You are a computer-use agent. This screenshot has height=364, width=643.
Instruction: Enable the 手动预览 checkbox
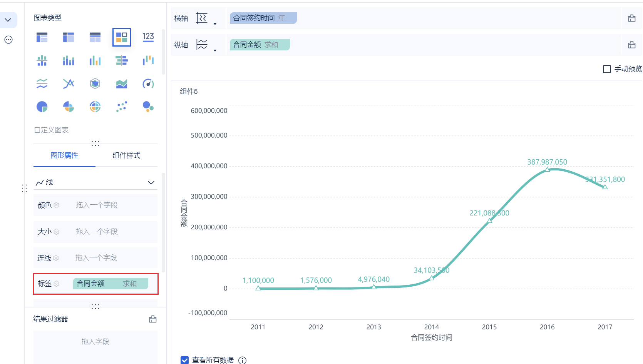click(607, 69)
